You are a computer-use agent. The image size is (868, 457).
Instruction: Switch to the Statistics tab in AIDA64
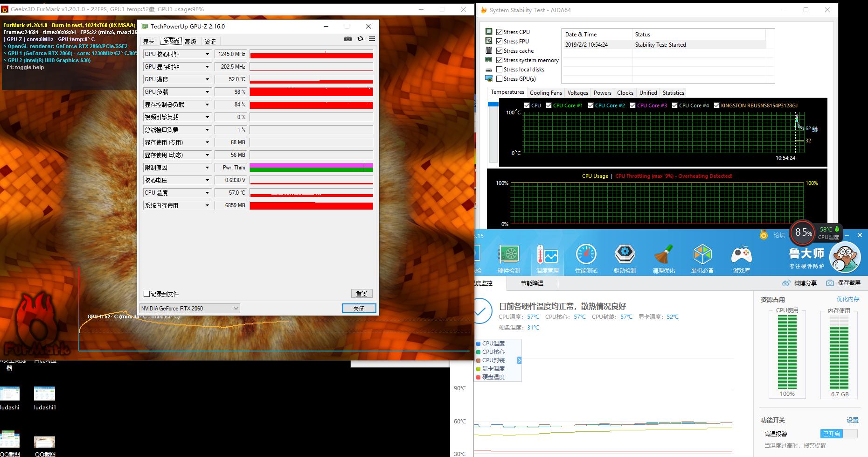point(673,92)
